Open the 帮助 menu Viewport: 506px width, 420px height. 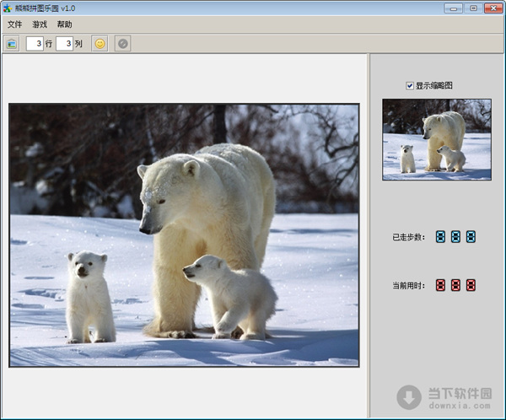[65, 24]
